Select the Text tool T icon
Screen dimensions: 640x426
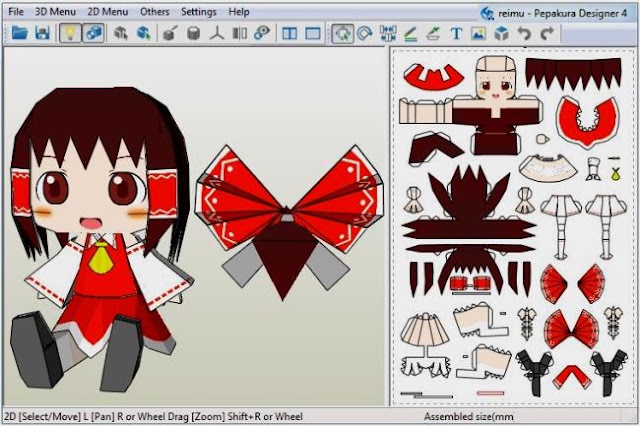pyautogui.click(x=456, y=33)
